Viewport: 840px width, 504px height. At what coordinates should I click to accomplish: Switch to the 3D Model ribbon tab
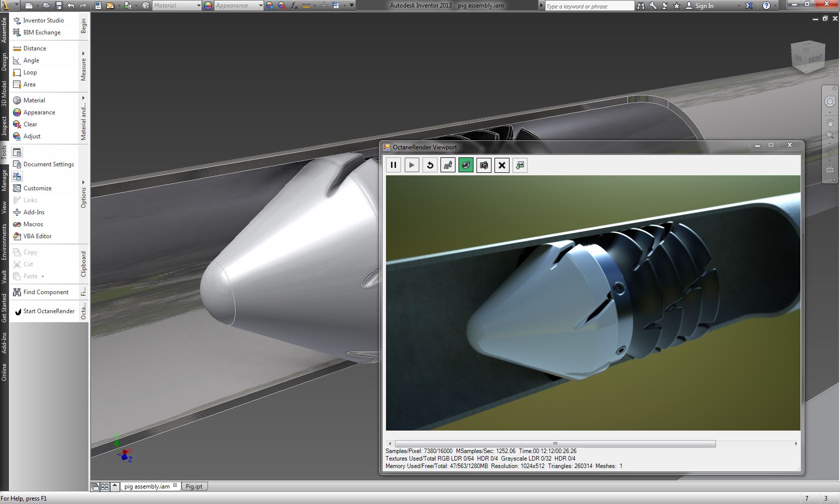(4, 93)
